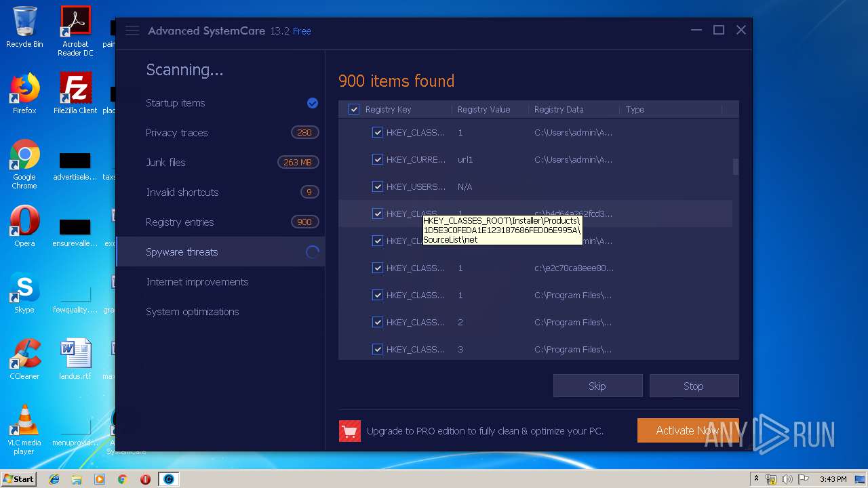Screen dimensions: 868x488
Task: Click Advanced SystemCare taskbar icon
Action: pos(168,479)
